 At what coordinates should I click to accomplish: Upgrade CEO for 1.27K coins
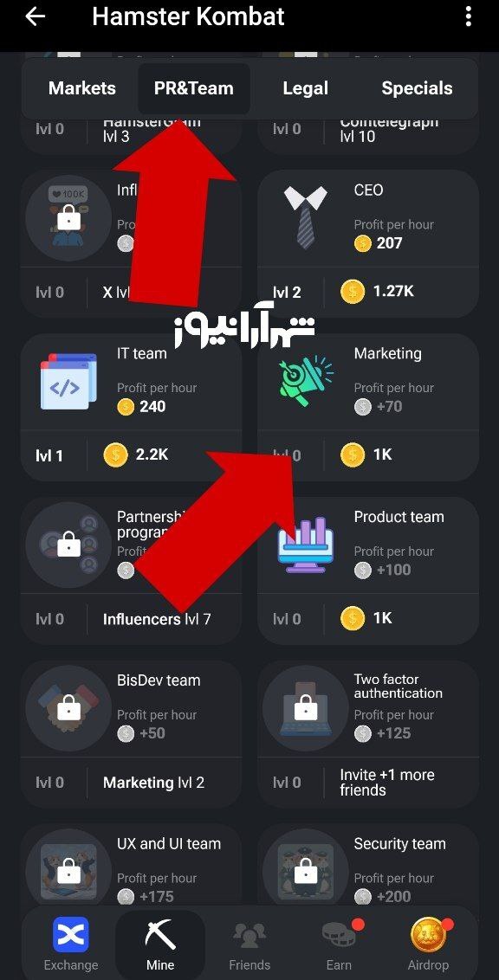pyautogui.click(x=378, y=291)
